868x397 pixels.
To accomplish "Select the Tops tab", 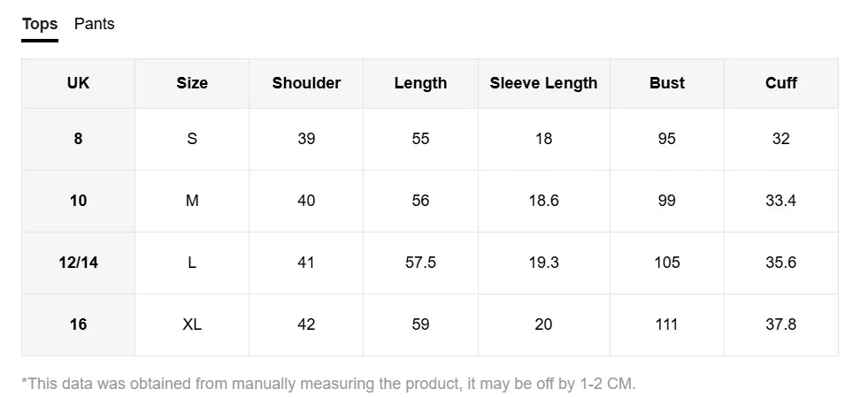I will click(x=39, y=24).
